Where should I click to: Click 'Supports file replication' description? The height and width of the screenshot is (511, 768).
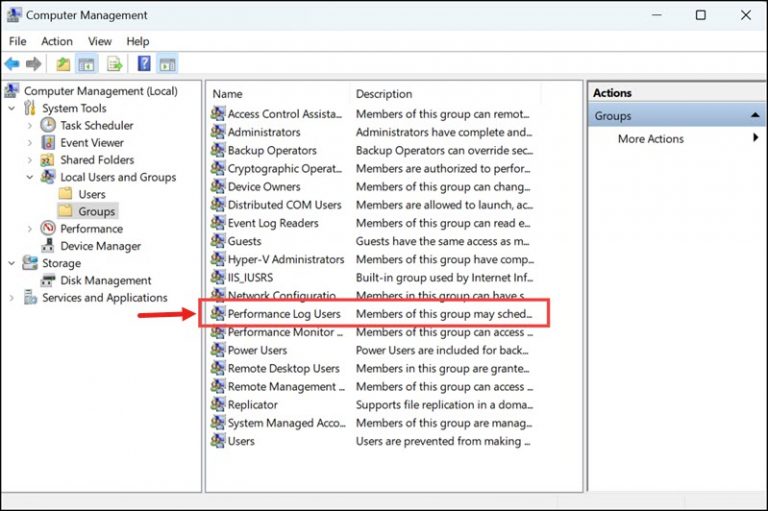(444, 405)
